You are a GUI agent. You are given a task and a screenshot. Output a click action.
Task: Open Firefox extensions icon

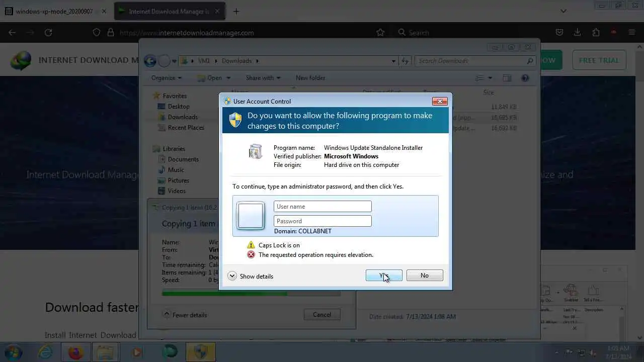pos(596,32)
